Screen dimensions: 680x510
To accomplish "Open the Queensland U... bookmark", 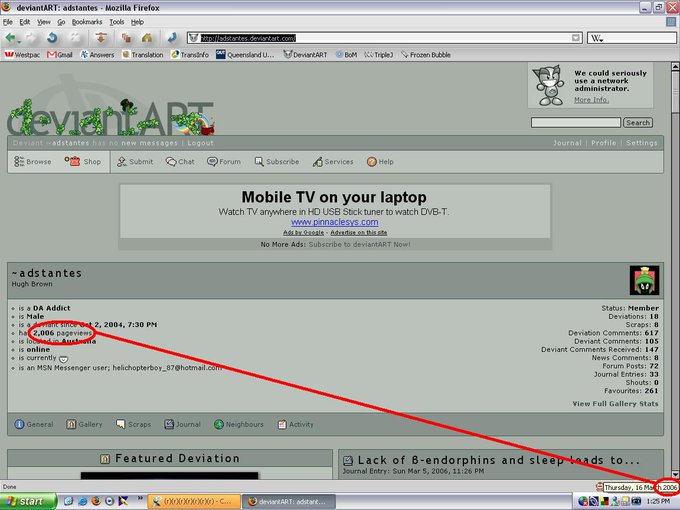I will coord(245,55).
